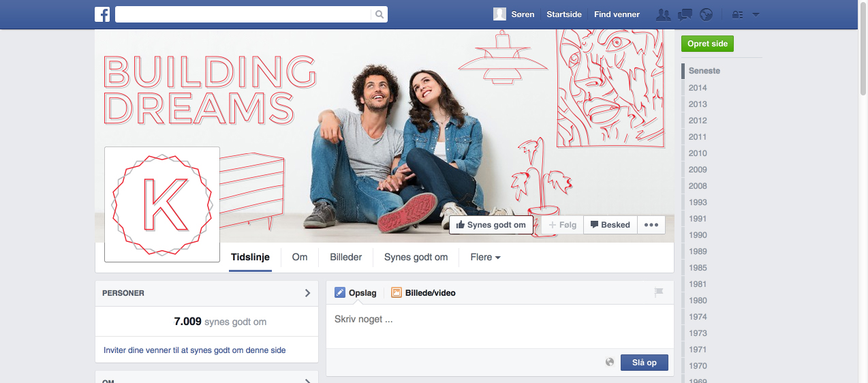
Task: Jump to 1980 in timeline
Action: (698, 301)
